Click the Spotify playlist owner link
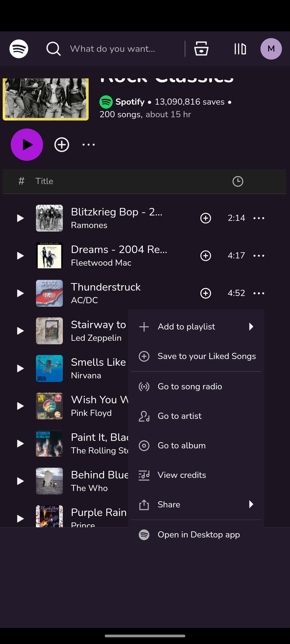This screenshot has height=644, width=290. tap(130, 102)
